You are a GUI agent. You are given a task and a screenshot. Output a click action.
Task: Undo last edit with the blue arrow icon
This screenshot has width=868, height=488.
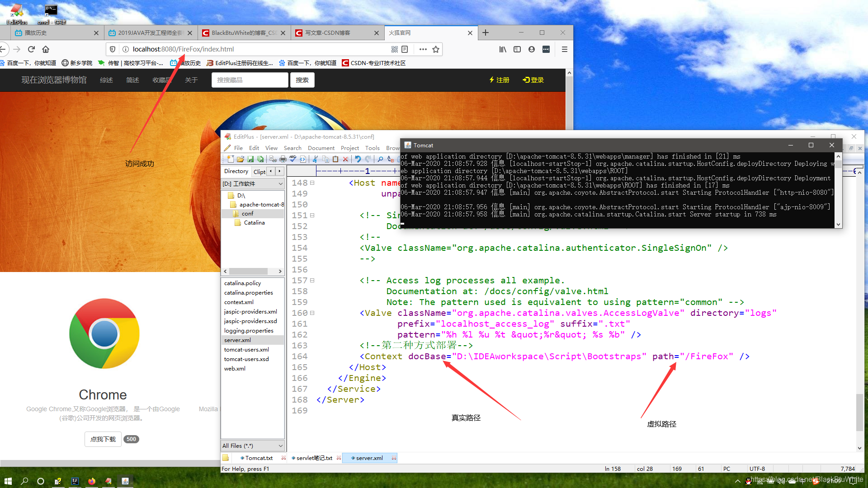pyautogui.click(x=358, y=159)
